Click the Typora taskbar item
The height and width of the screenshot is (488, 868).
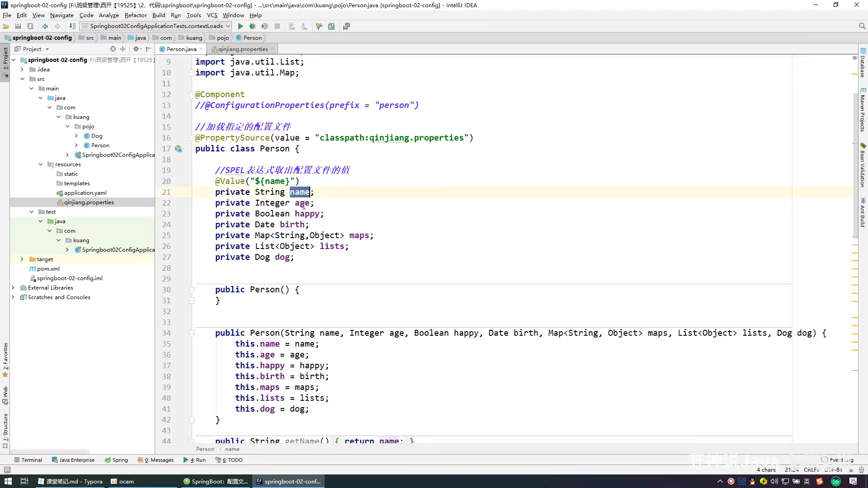(71, 481)
